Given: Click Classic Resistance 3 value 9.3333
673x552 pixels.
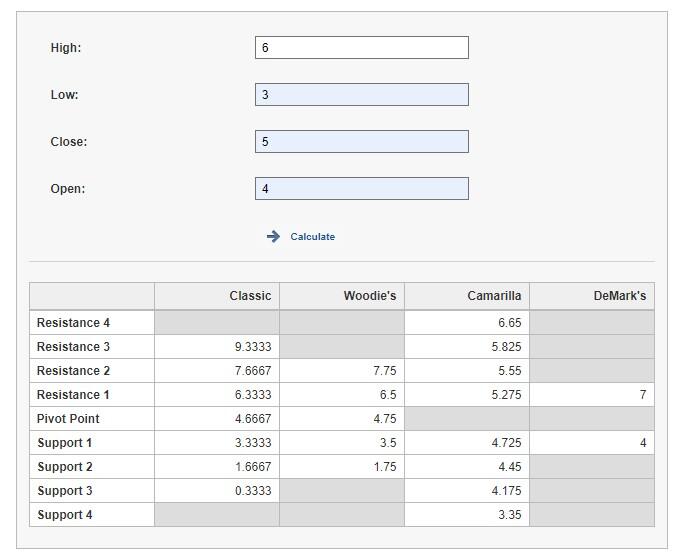Looking at the screenshot, I should coord(253,346).
